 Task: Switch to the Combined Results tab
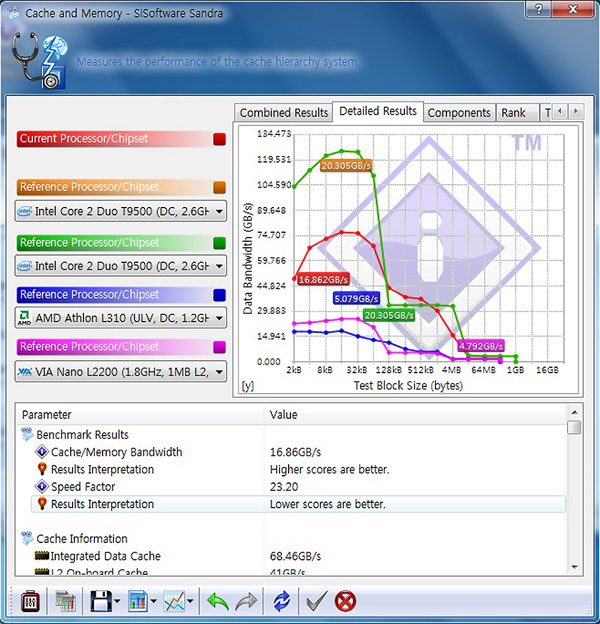point(284,113)
